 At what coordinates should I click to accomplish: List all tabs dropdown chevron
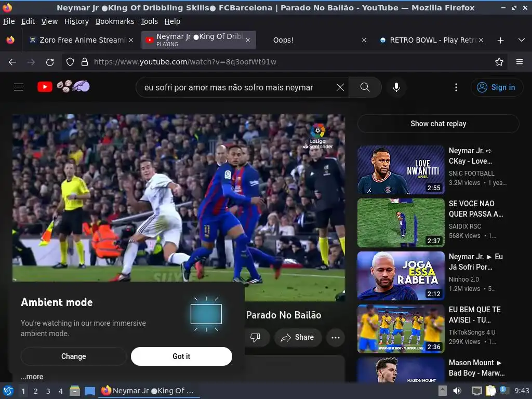click(x=522, y=40)
